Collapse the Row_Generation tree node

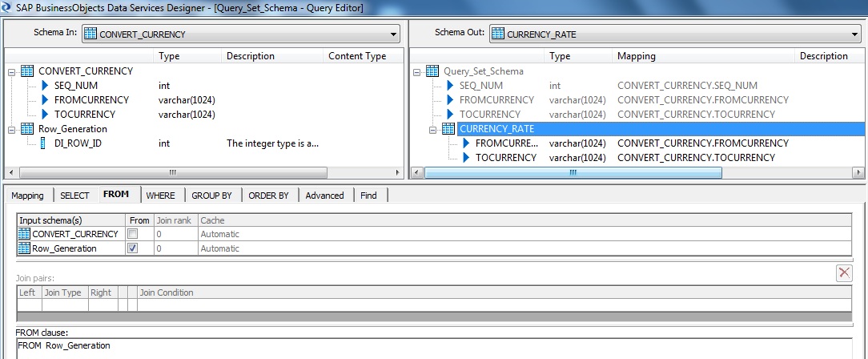click(12, 128)
